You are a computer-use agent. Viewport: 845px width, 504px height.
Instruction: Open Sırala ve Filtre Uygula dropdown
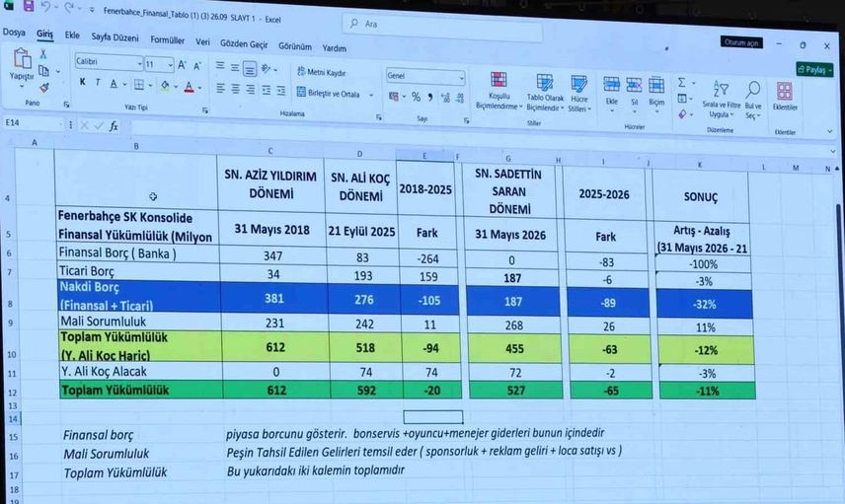(x=721, y=99)
